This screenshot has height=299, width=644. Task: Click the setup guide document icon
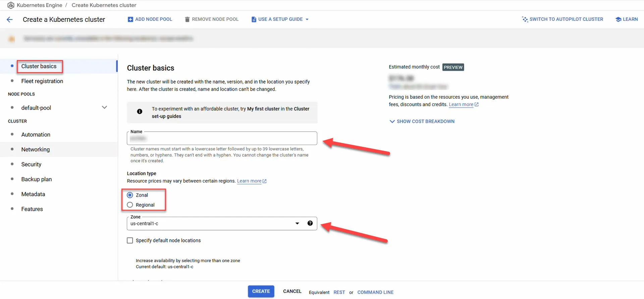click(x=254, y=19)
